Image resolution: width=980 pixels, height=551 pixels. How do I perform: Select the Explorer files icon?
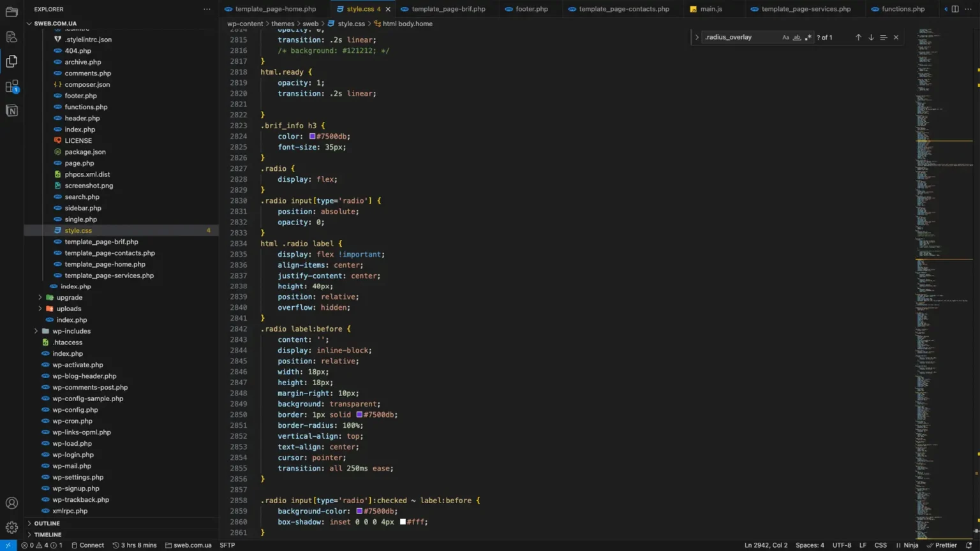(x=11, y=61)
